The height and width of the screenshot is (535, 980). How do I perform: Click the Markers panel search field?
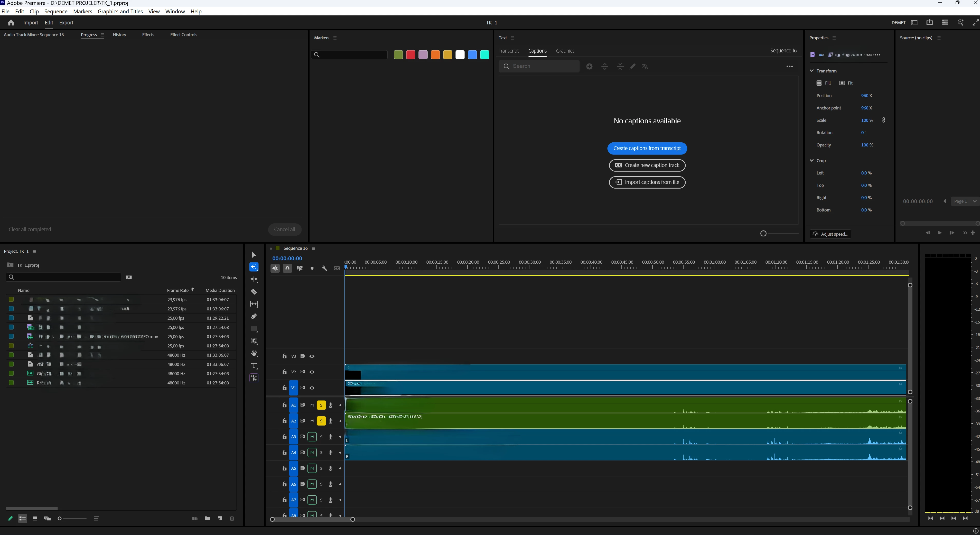pos(349,55)
